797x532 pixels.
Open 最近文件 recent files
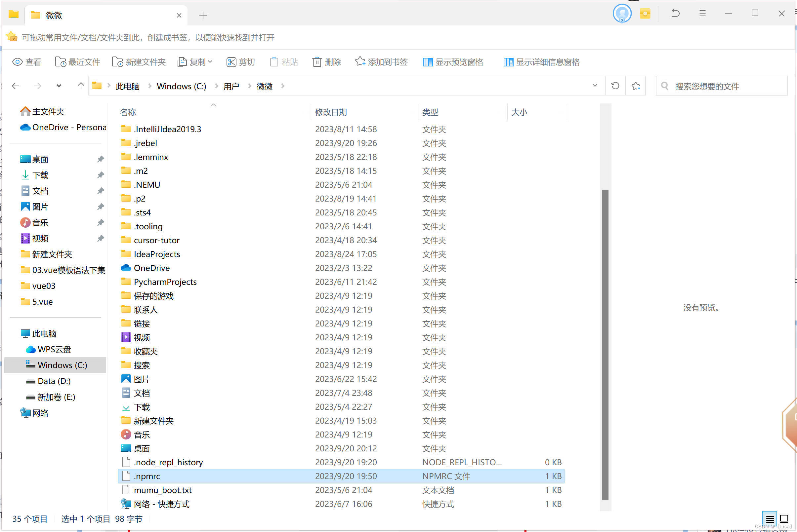77,62
